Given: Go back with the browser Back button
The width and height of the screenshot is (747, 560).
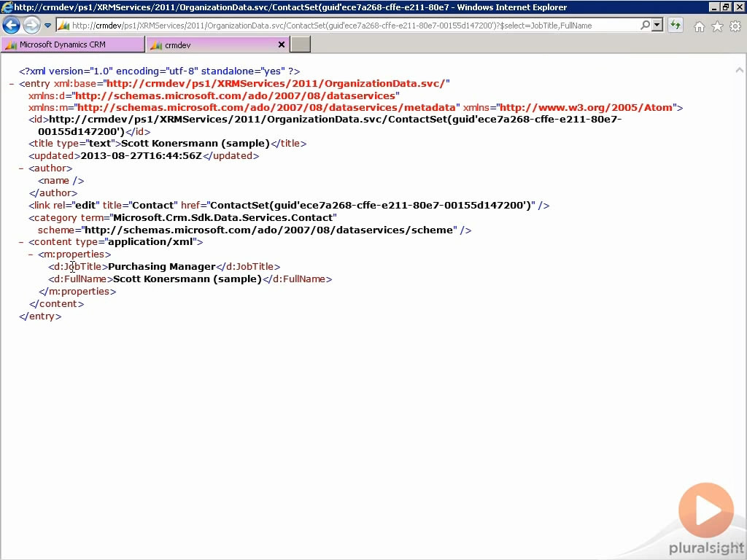Looking at the screenshot, I should tap(12, 26).
